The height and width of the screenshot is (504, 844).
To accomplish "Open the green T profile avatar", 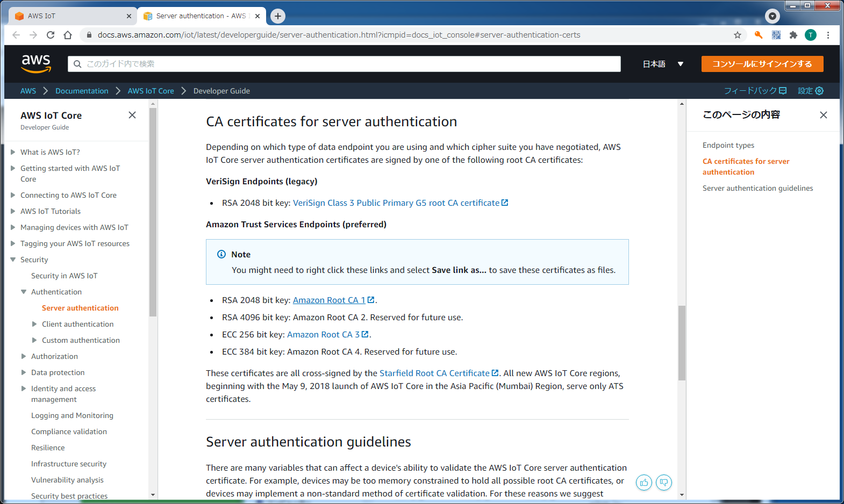I will click(x=811, y=35).
